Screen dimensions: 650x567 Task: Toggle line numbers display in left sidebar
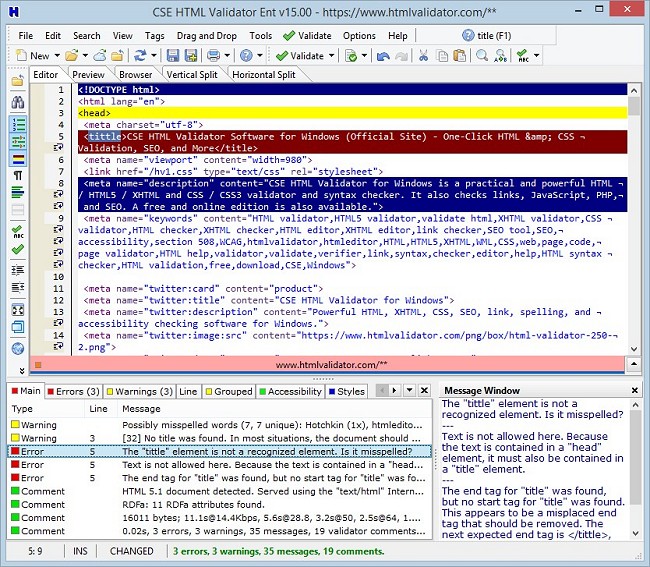pyautogui.click(x=17, y=124)
